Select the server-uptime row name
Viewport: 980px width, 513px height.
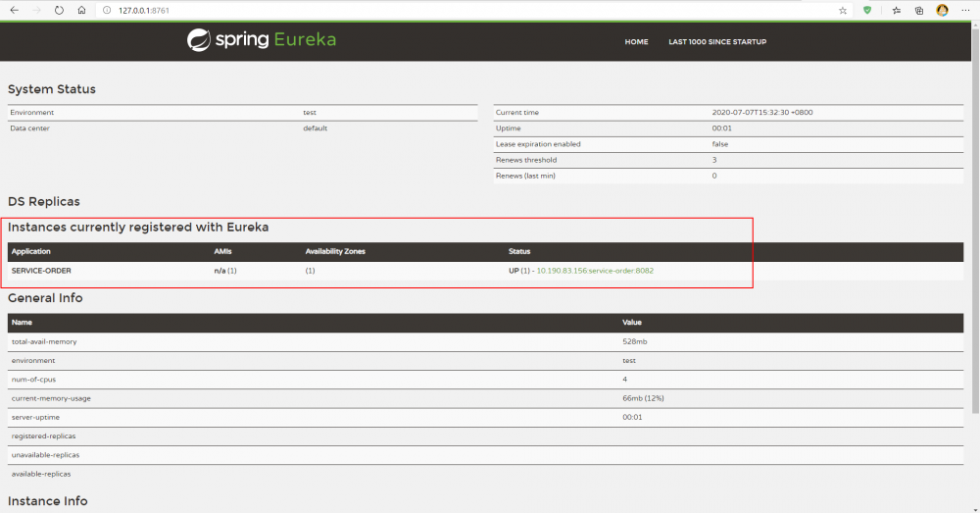35,417
